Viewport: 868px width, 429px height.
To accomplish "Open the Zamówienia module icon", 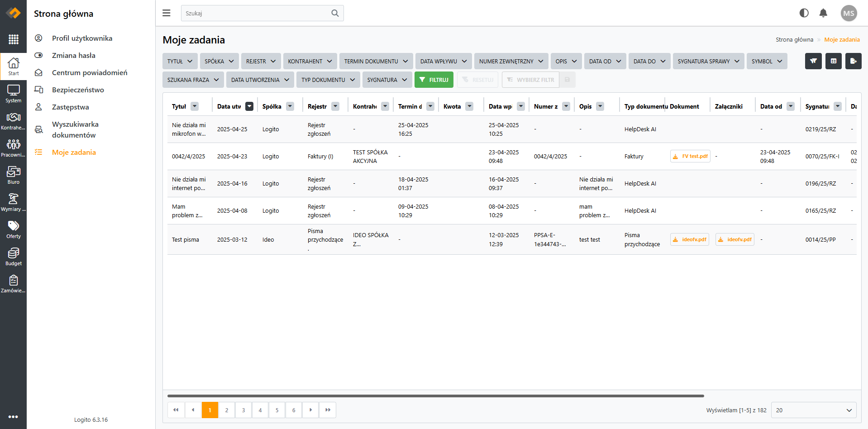I will [x=14, y=284].
